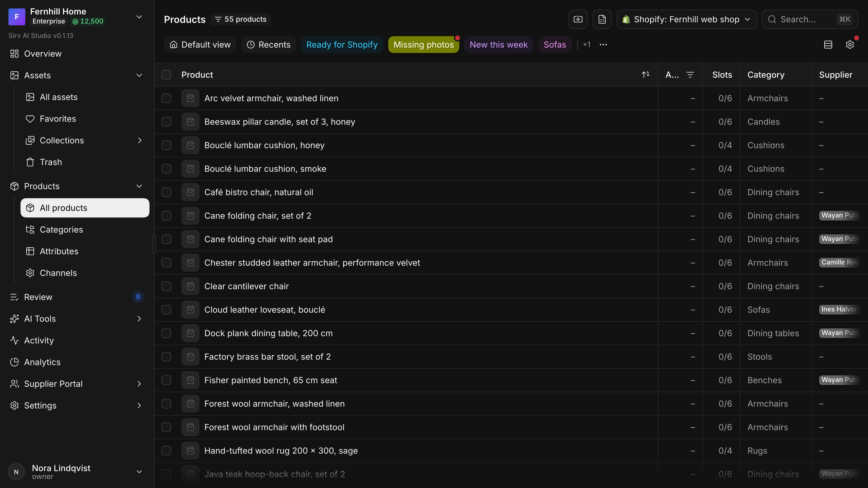Open the Shopify: Fernhill web shop dropdown
868x488 pixels.
[687, 19]
